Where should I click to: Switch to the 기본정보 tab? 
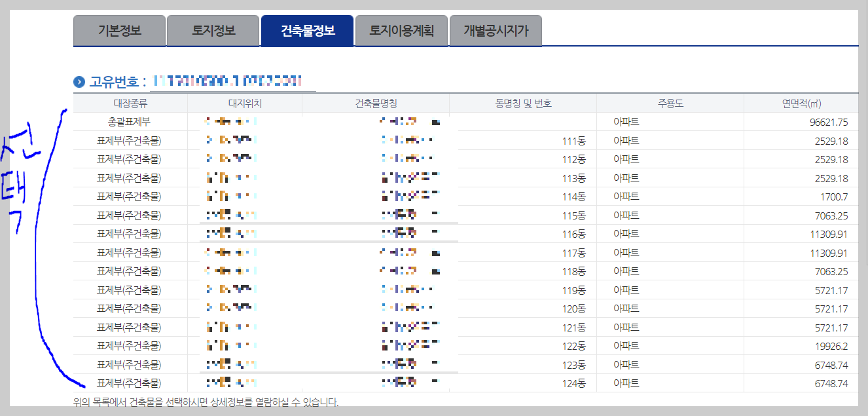tap(120, 29)
